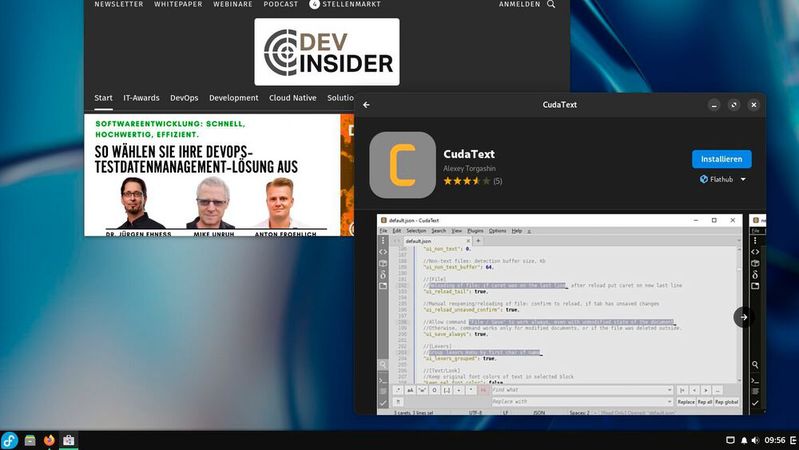Select the Start navigation tab
The image size is (799, 450).
pyautogui.click(x=103, y=98)
